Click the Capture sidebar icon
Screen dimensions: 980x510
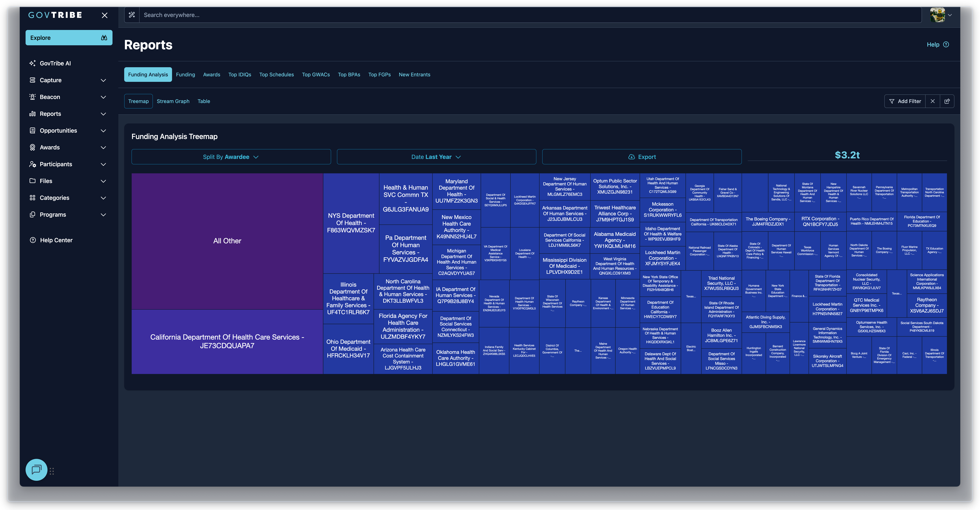tap(33, 80)
